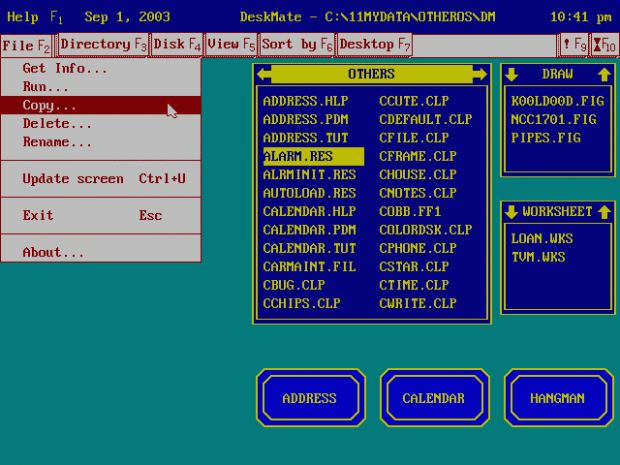620x465 pixels.
Task: Click the right arrow on the OTHERS panel
Action: point(478,75)
